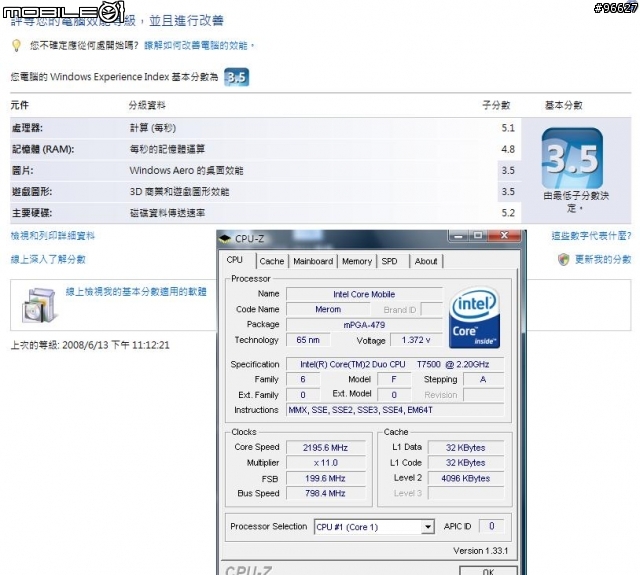Open the About tab in CPU-Z

pyautogui.click(x=426, y=261)
